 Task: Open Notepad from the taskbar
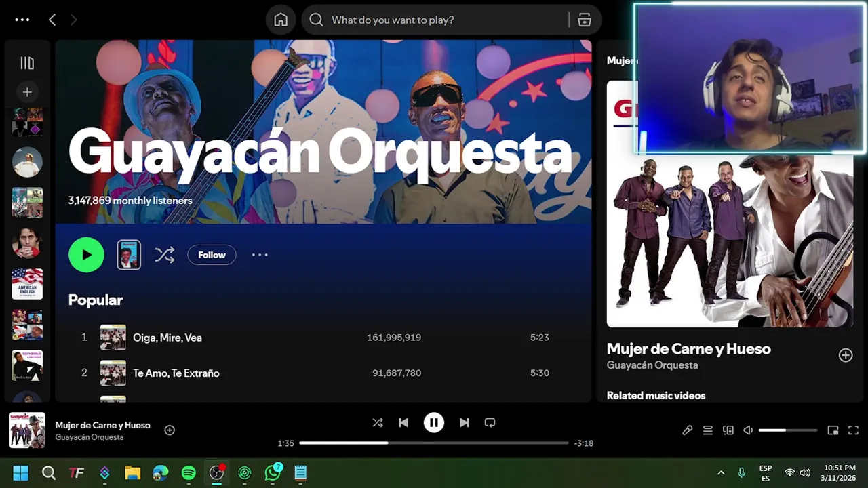(300, 472)
